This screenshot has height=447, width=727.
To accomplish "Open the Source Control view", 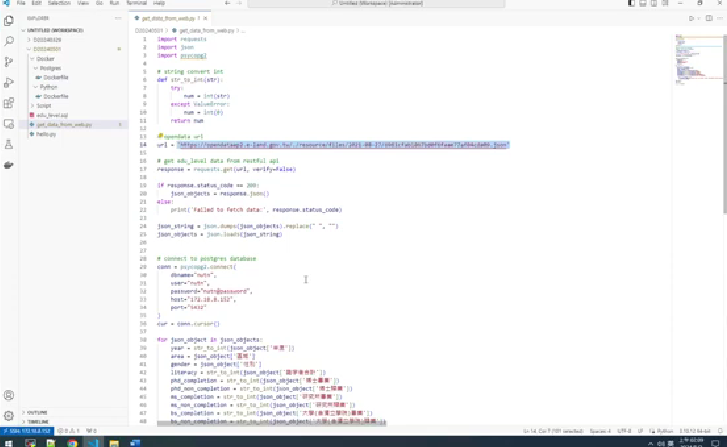I will tap(9, 62).
